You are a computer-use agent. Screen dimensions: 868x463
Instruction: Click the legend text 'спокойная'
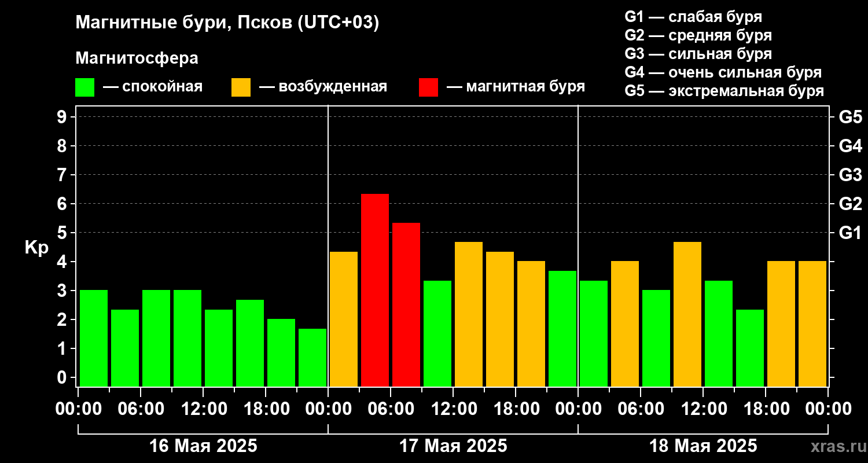coord(162,87)
